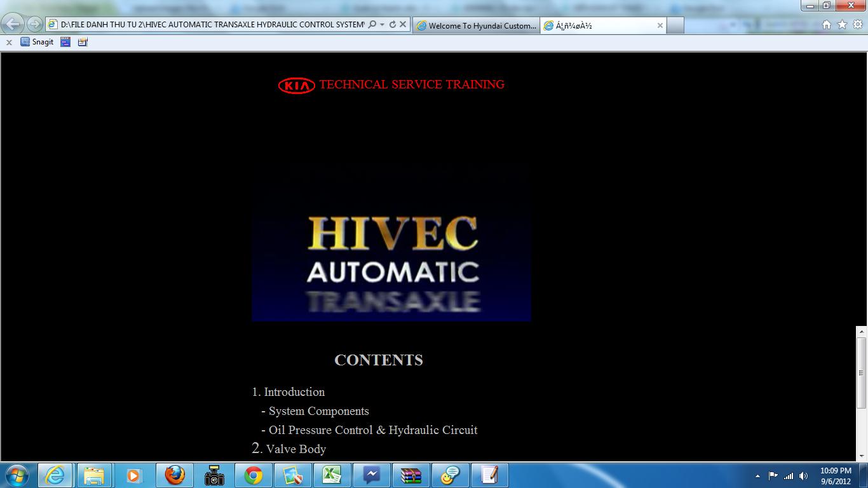Refresh the current page

392,25
